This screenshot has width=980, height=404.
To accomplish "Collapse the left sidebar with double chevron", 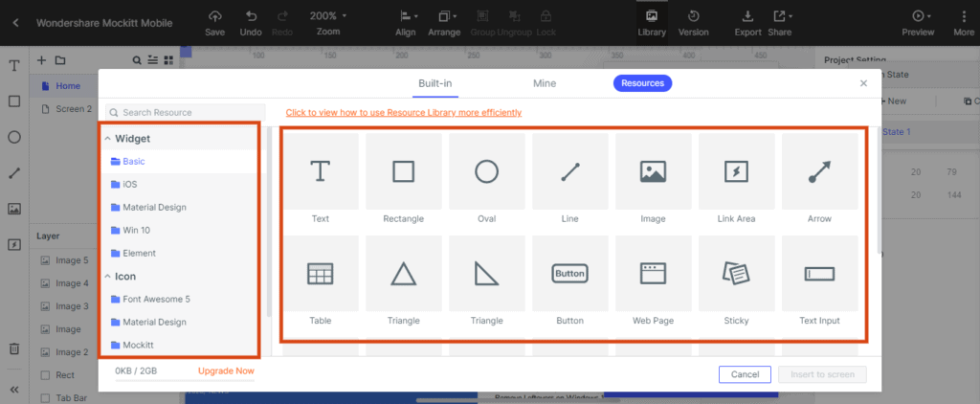I will point(14,390).
